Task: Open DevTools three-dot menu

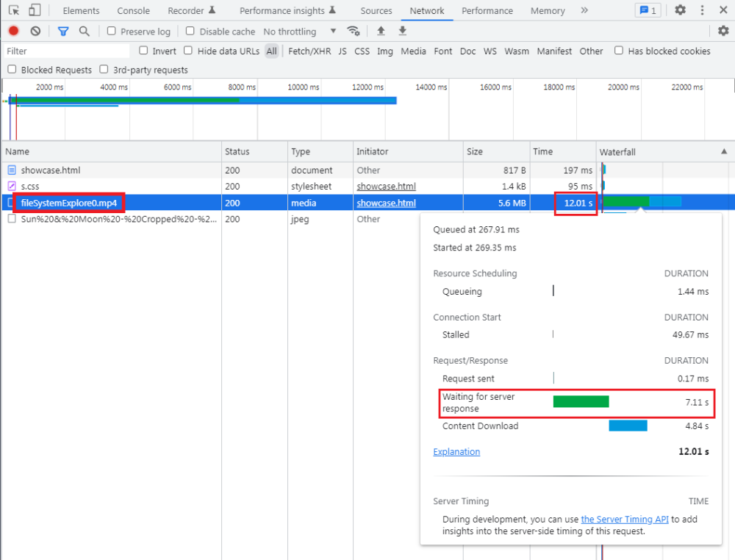Action: coord(702,10)
